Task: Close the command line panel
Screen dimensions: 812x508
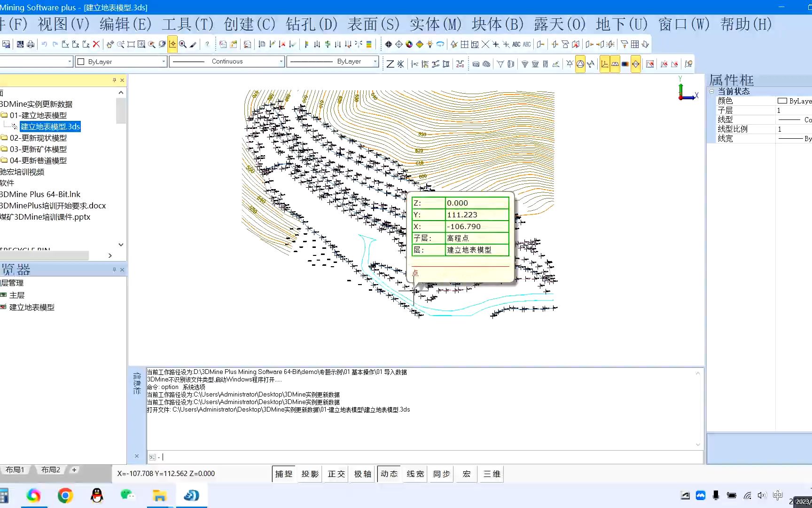Action: (137, 456)
